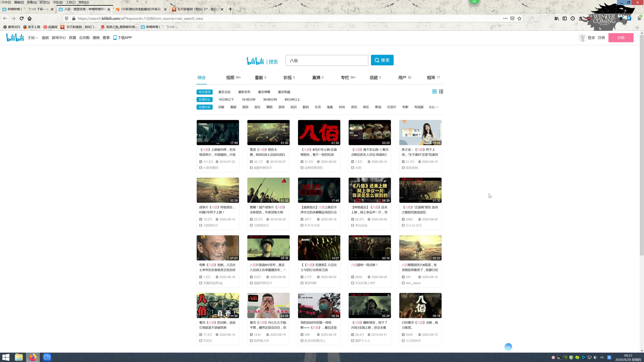Close the 八佰 search results tab
This screenshot has width=644, height=362.
(109, 9)
